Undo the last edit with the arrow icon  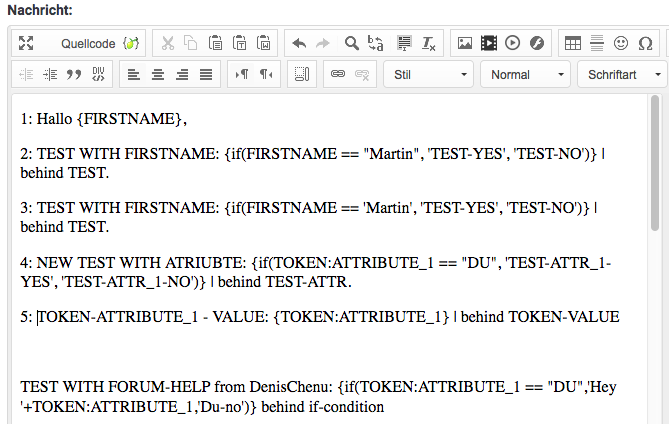coord(299,43)
